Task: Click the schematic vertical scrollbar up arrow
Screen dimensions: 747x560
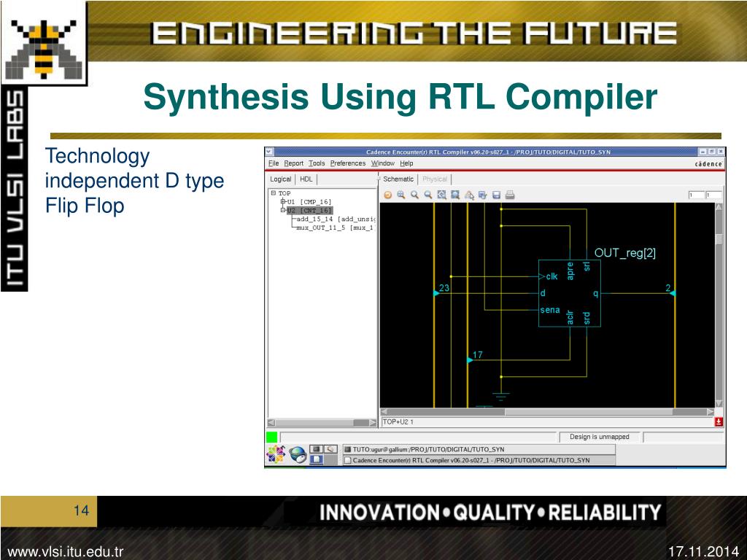Action: click(719, 208)
